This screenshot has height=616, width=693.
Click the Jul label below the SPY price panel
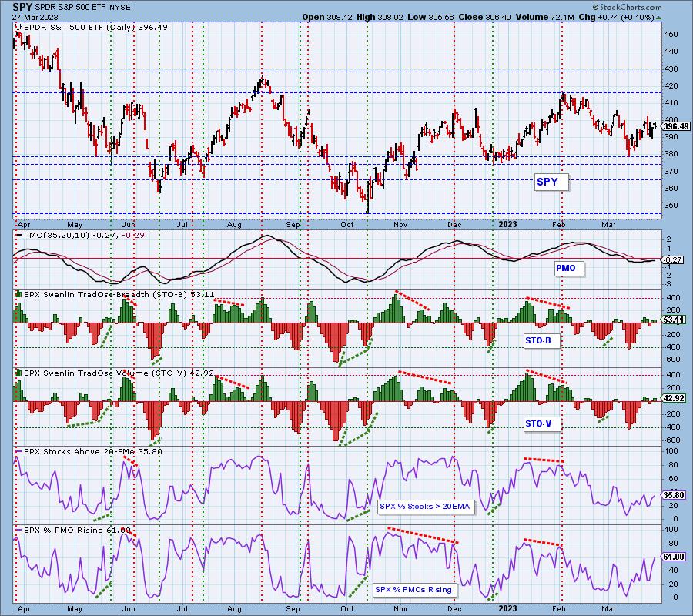(x=182, y=225)
